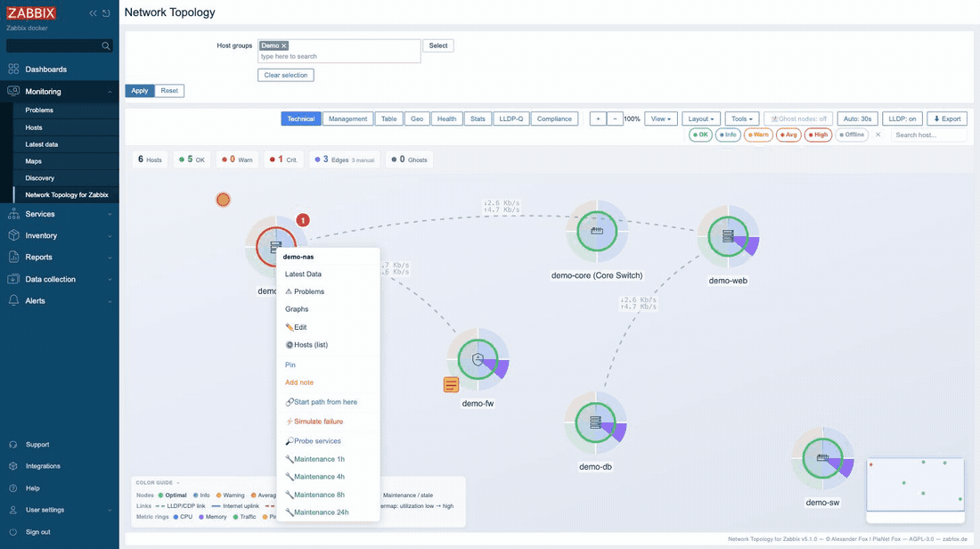980x549 pixels.
Task: Toggle the Offline status filter
Action: click(x=852, y=135)
